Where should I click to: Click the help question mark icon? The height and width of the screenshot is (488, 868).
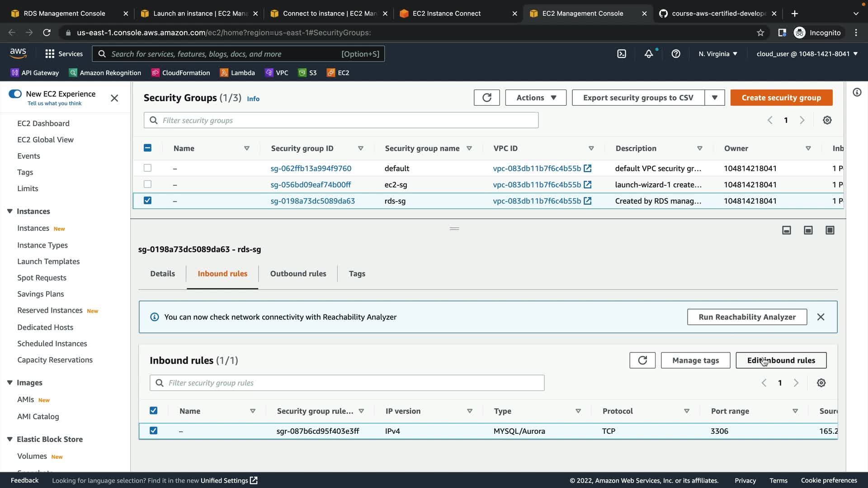coord(676,54)
